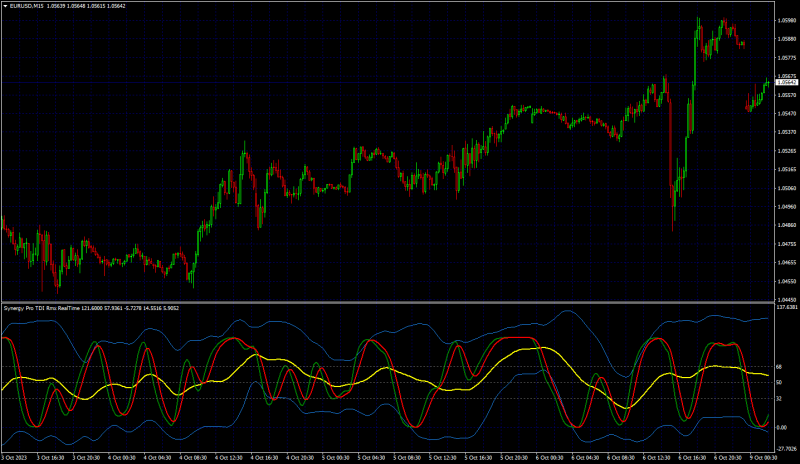Click the 1.05980 price scale label
The image size is (800, 464).
[x=786, y=20]
